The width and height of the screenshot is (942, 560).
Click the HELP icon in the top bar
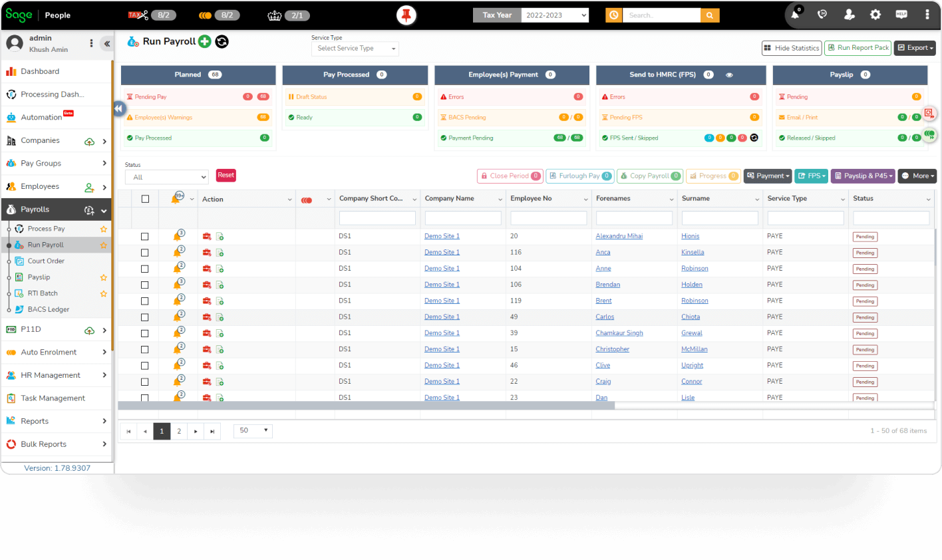coord(901,14)
